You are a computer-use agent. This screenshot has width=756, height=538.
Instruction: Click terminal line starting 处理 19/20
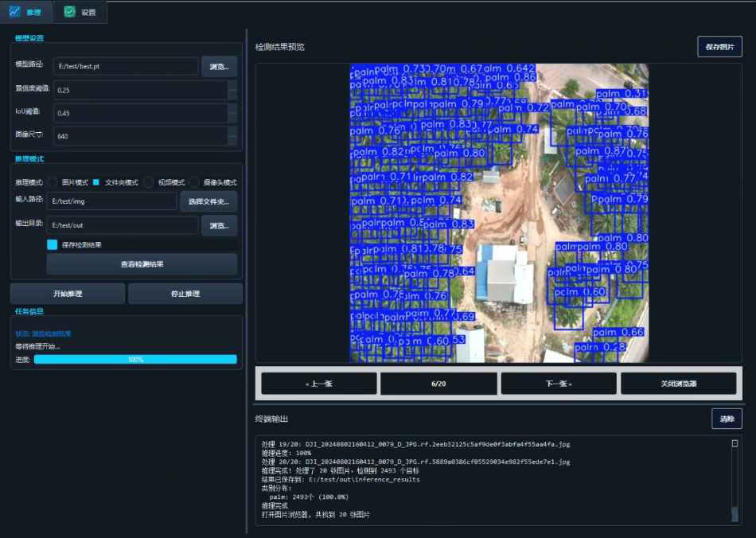(415, 444)
